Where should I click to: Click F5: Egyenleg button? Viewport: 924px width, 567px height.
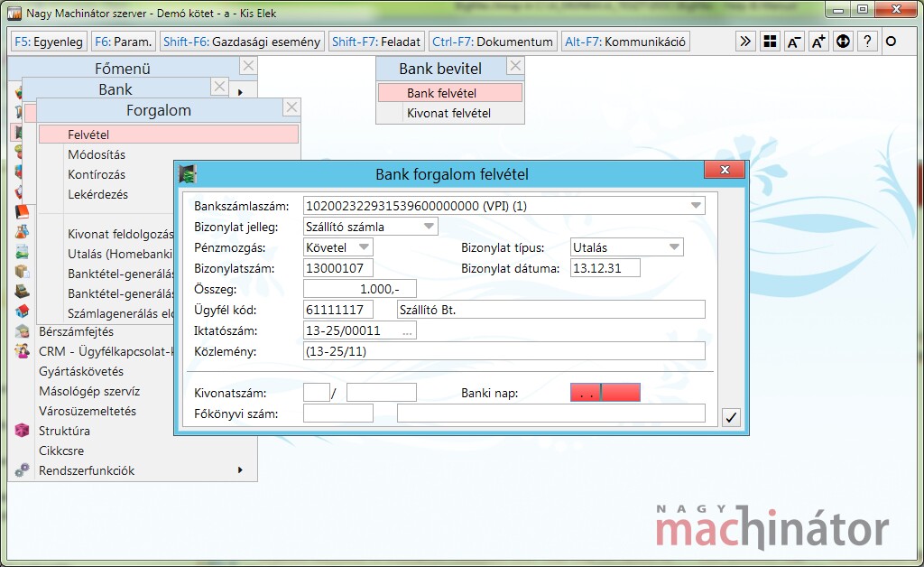tap(49, 42)
